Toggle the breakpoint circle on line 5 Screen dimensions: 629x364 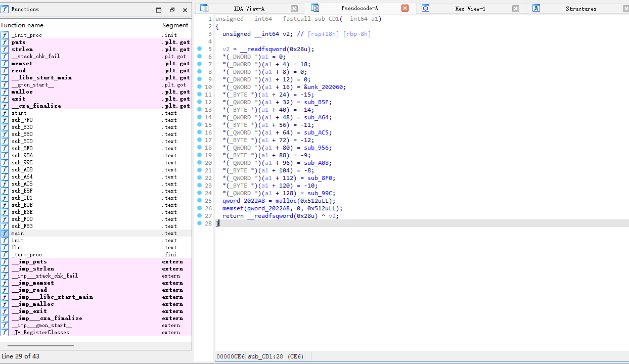200,49
